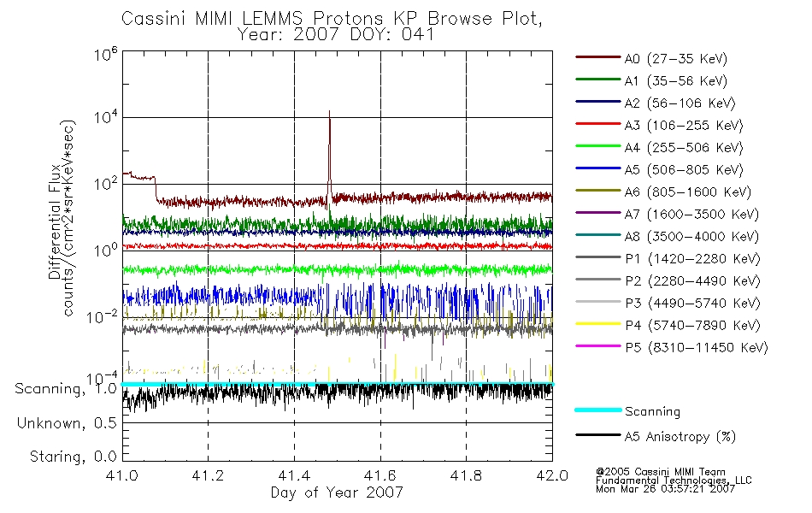
Task: Click the P2 (2280-4490 KeV) legend label
Action: (x=692, y=281)
